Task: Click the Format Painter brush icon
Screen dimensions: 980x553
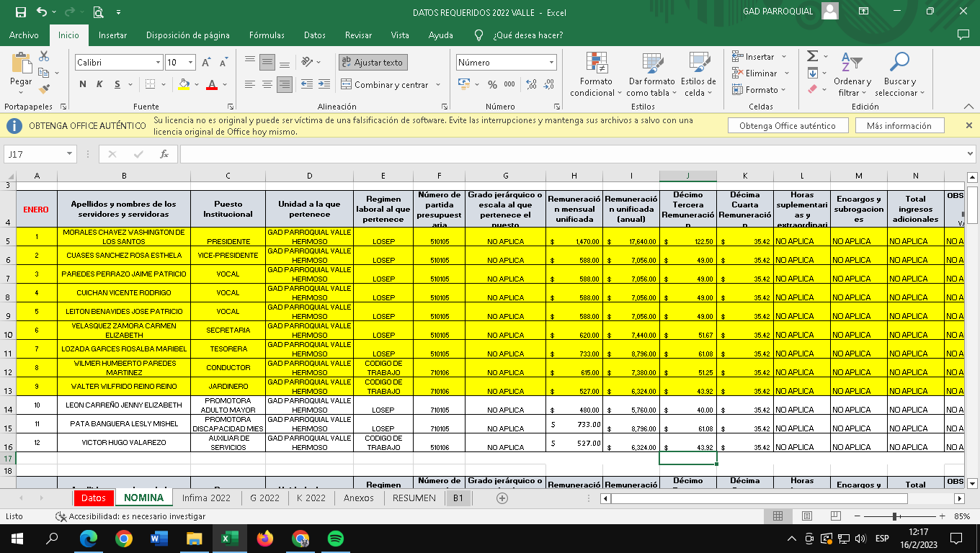Action: (45, 89)
